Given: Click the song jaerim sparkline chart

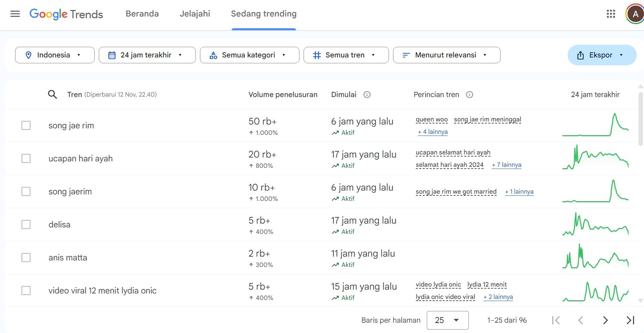Looking at the screenshot, I should coord(595,191).
